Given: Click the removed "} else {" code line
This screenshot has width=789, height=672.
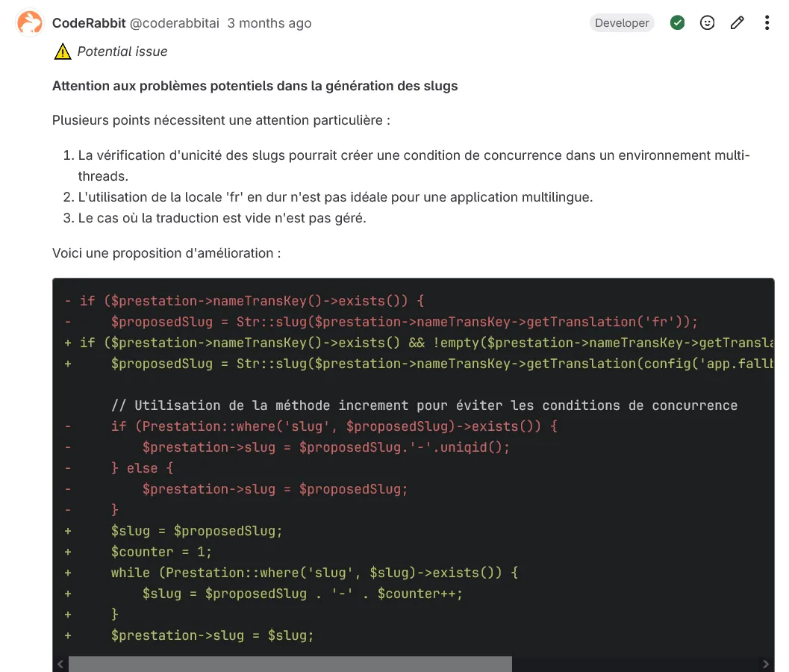Looking at the screenshot, I should coord(142,468).
